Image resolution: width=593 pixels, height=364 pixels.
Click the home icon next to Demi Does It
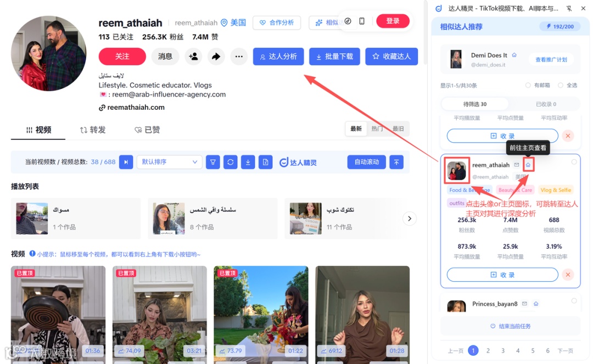514,55
